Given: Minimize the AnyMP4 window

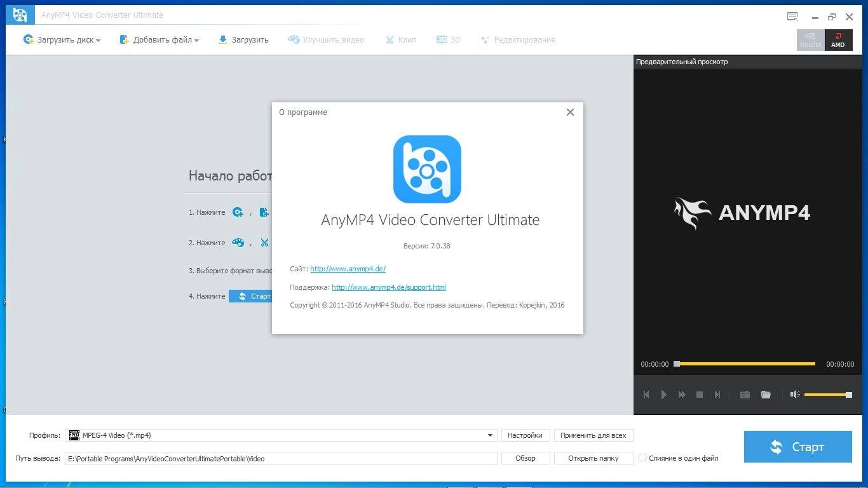Looking at the screenshot, I should point(815,17).
